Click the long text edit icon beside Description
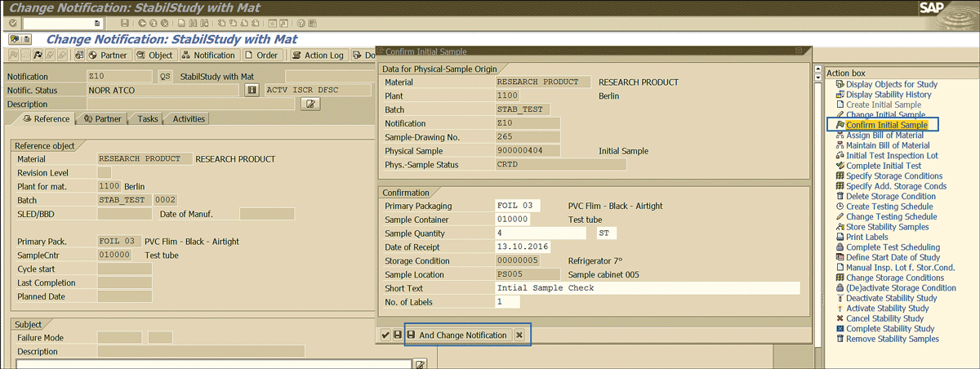 pos(310,104)
